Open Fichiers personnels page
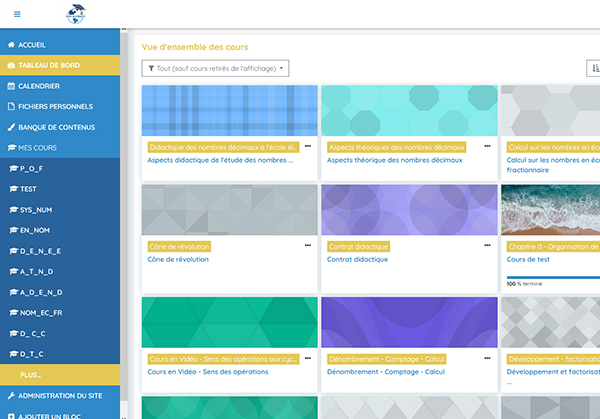Image resolution: width=600 pixels, height=419 pixels. (55, 107)
